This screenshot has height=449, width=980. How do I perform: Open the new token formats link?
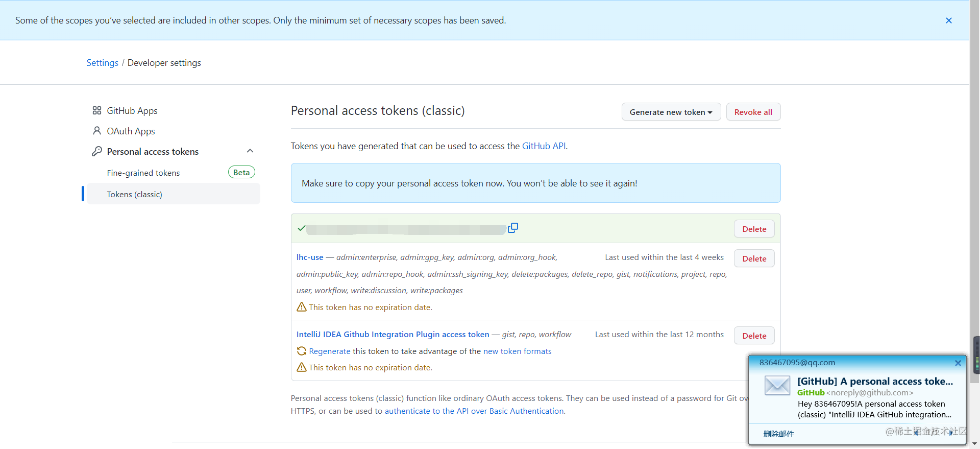[x=518, y=351]
